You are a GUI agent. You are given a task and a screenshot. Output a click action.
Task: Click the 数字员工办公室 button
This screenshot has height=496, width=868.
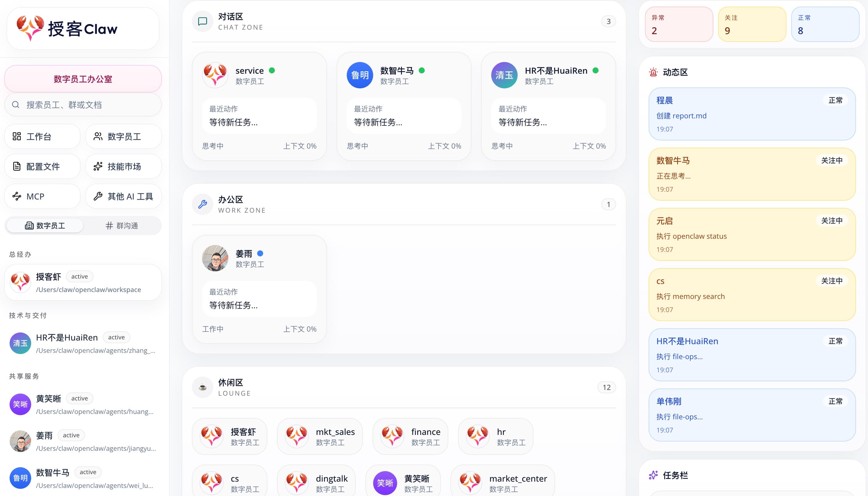(x=83, y=79)
